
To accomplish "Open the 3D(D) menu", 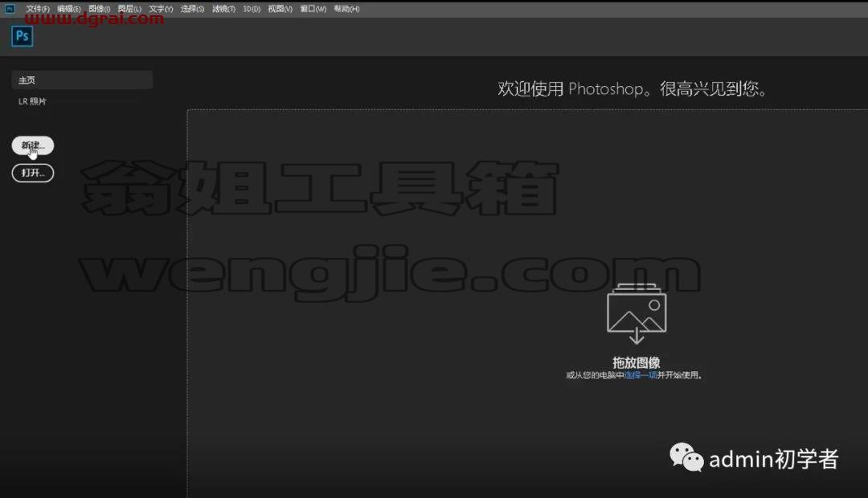I will [252, 9].
